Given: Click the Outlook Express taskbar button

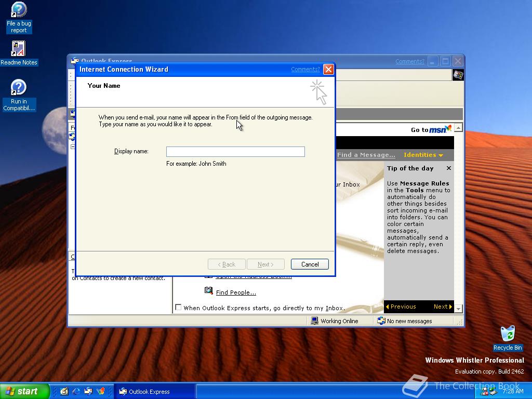Looking at the screenshot, I should pyautogui.click(x=154, y=392).
